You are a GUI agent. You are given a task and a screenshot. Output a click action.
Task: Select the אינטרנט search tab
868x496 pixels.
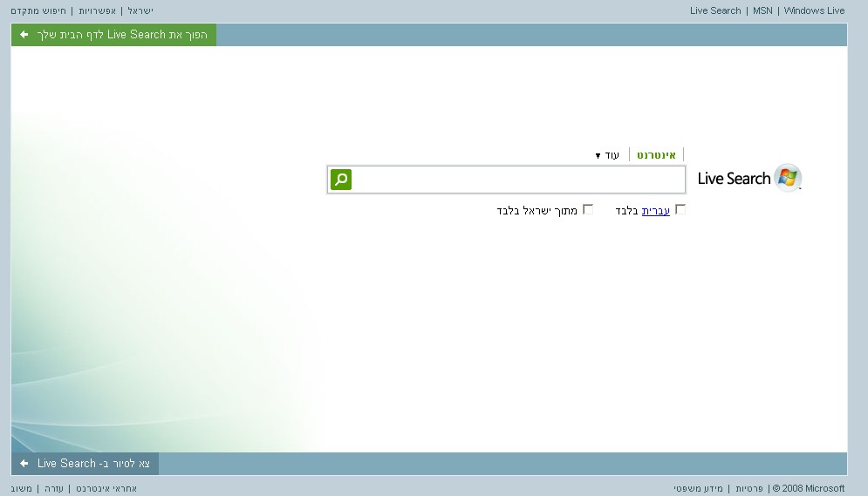[x=656, y=155]
